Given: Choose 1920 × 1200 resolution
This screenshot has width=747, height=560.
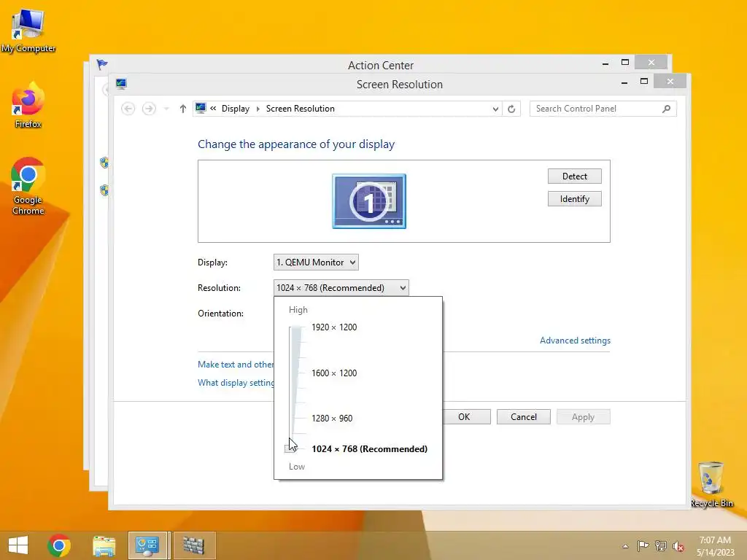Looking at the screenshot, I should pos(334,327).
